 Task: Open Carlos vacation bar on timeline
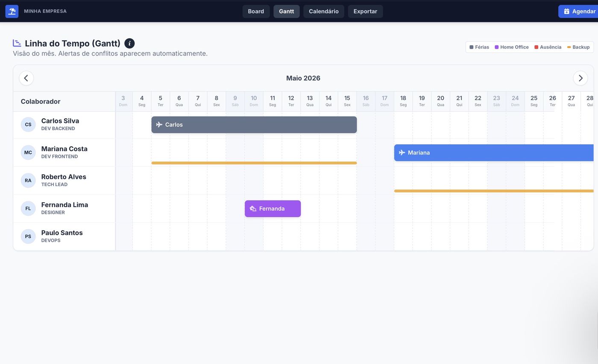coord(254,125)
